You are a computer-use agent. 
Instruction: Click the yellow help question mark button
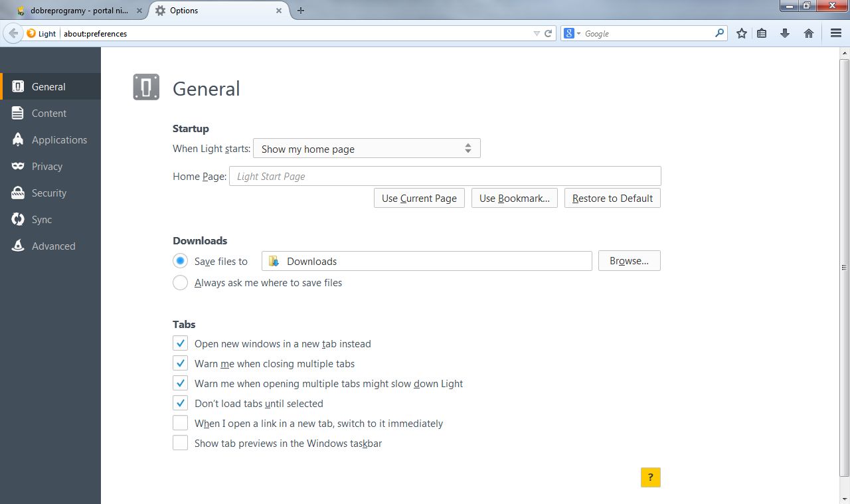651,477
